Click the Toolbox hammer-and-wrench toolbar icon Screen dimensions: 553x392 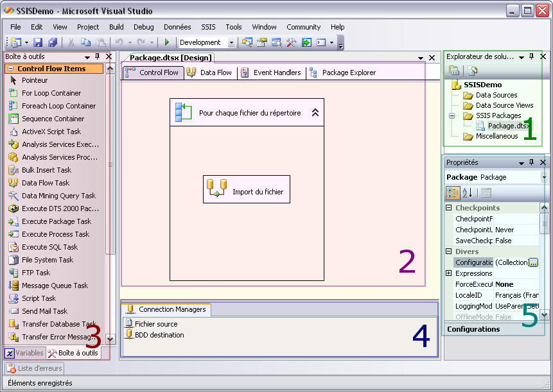(x=292, y=42)
